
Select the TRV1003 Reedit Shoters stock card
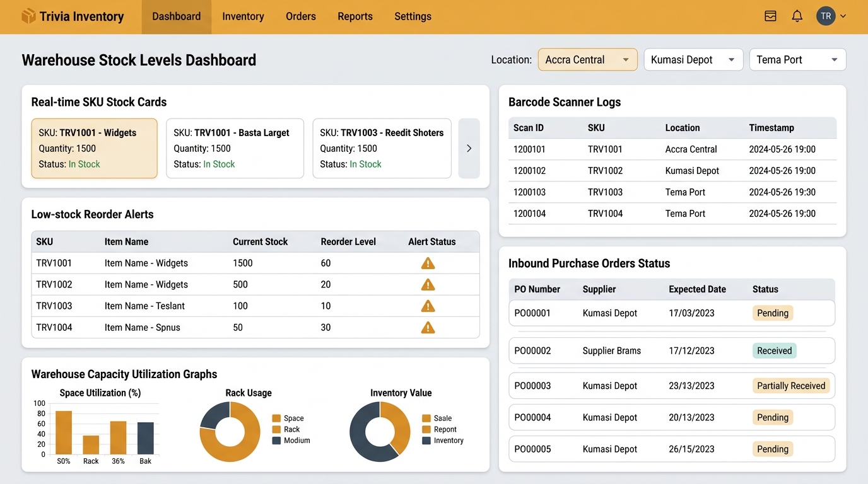coord(382,149)
